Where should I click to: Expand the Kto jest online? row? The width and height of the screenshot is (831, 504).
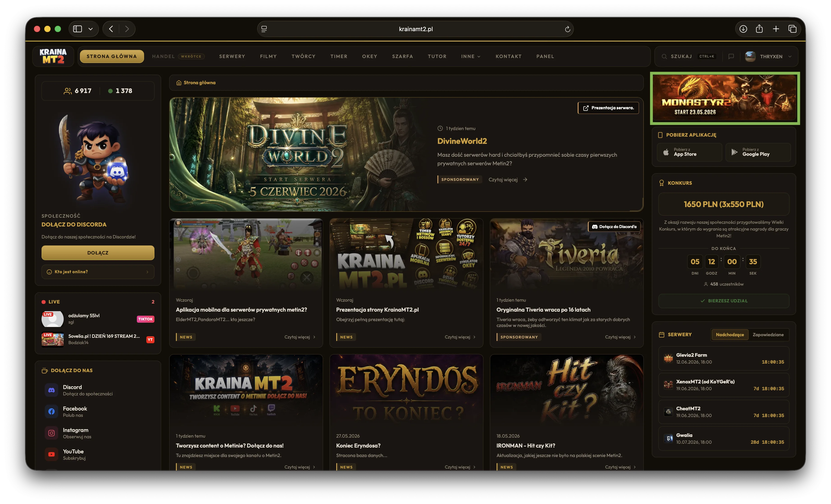(x=98, y=272)
